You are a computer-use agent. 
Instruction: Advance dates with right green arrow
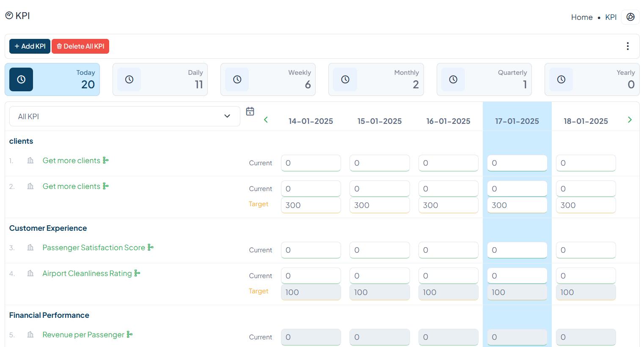pos(630,120)
